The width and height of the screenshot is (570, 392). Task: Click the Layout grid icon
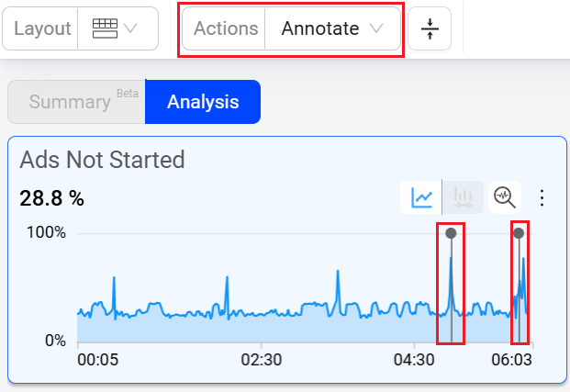pyautogui.click(x=105, y=28)
